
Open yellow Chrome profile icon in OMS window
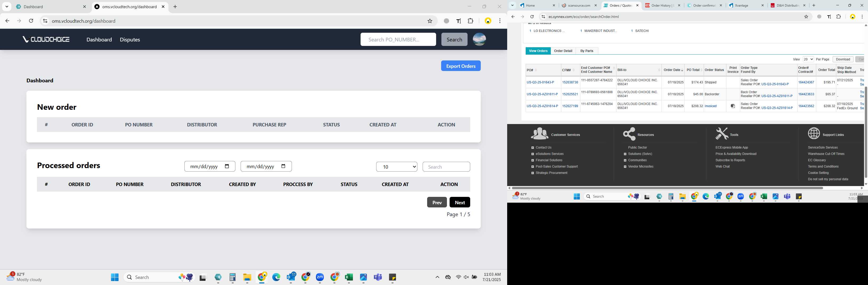[x=488, y=21]
